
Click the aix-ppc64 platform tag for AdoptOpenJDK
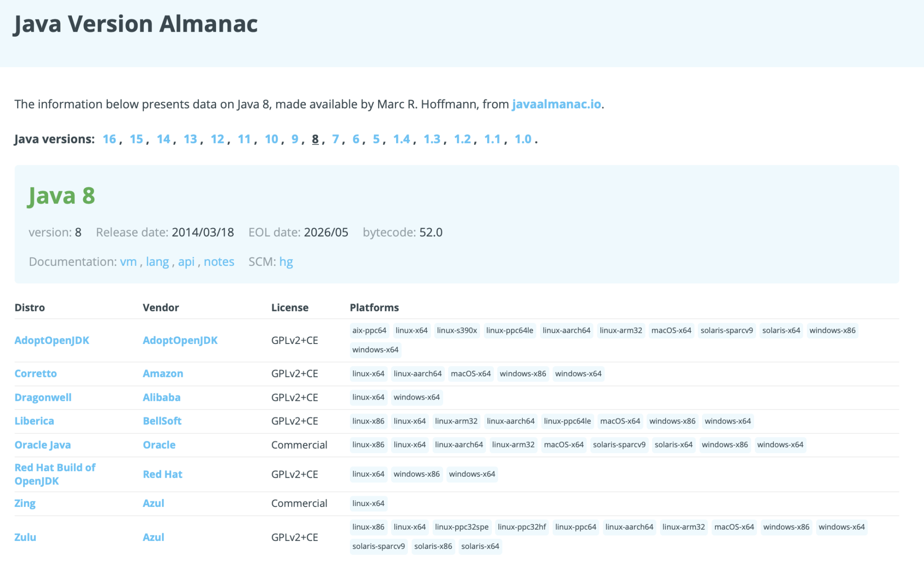[x=369, y=330]
